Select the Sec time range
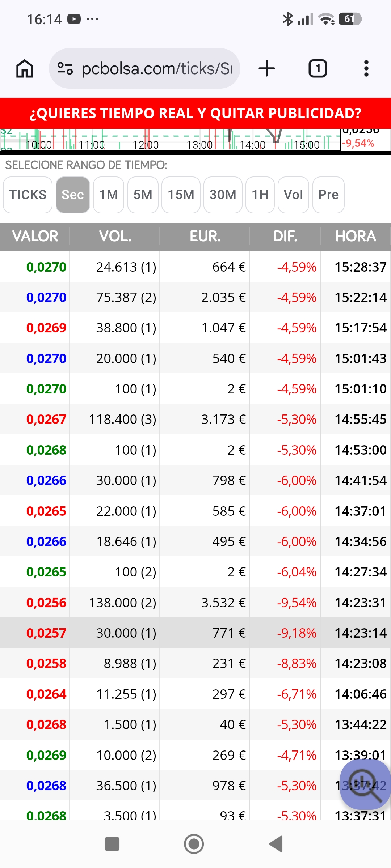Viewport: 391px width, 868px height. coord(73,195)
